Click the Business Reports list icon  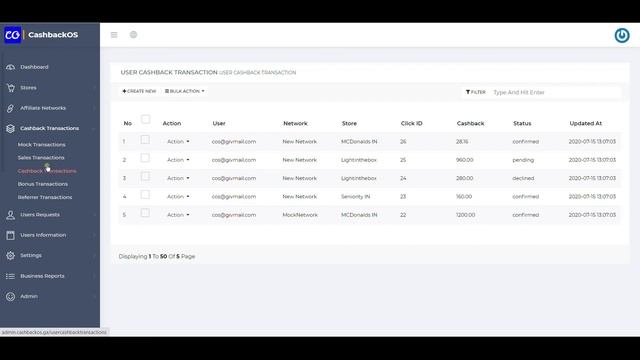point(11,276)
